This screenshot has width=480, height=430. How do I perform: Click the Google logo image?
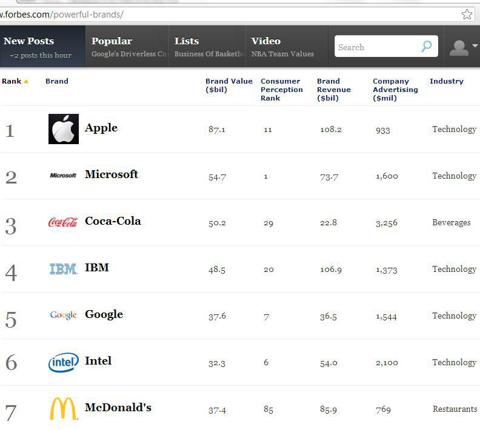[x=63, y=315]
